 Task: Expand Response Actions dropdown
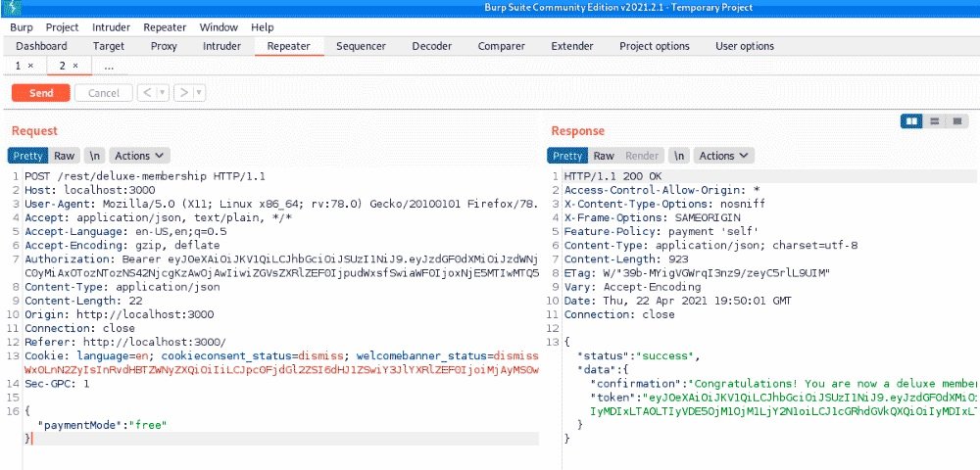coord(723,156)
